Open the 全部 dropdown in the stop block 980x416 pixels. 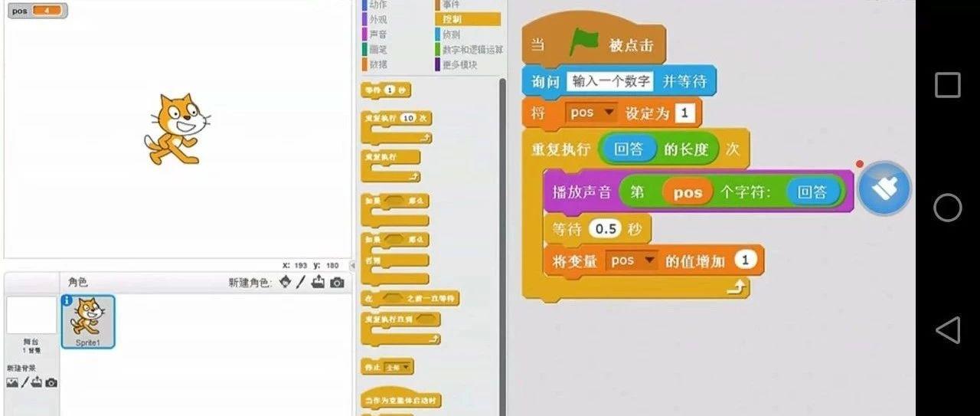tap(400, 368)
